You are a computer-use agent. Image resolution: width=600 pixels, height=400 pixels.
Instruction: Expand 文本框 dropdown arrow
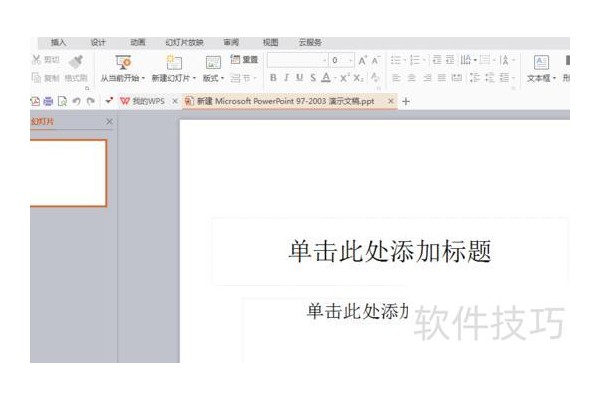click(554, 78)
